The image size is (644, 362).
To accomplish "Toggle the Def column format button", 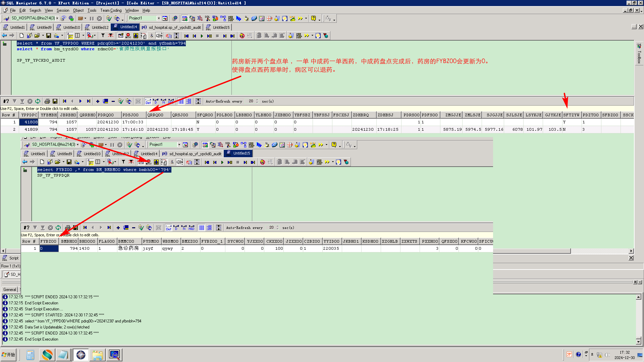I will (x=148, y=101).
